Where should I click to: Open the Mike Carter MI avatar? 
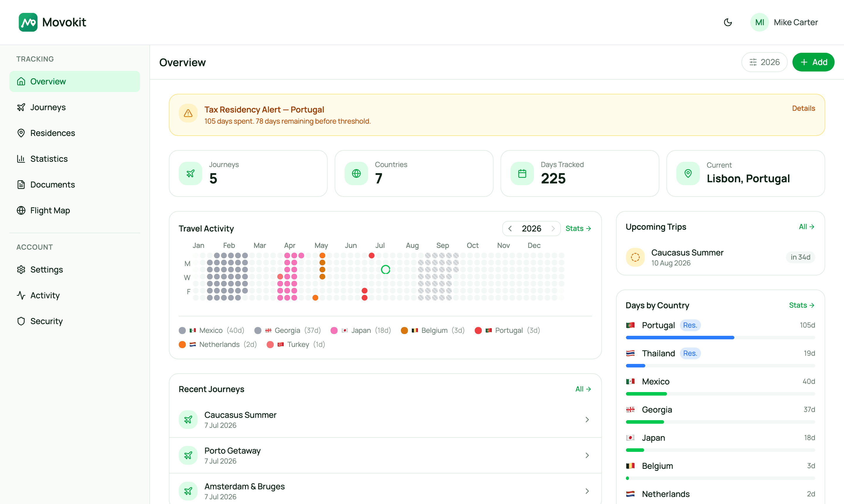tap(759, 22)
